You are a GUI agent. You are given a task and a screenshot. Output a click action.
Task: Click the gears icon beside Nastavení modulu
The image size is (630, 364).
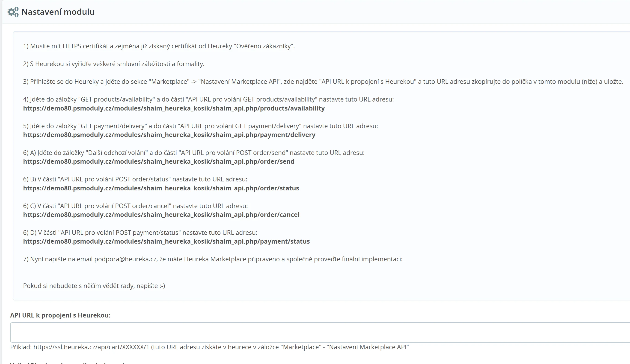click(13, 12)
